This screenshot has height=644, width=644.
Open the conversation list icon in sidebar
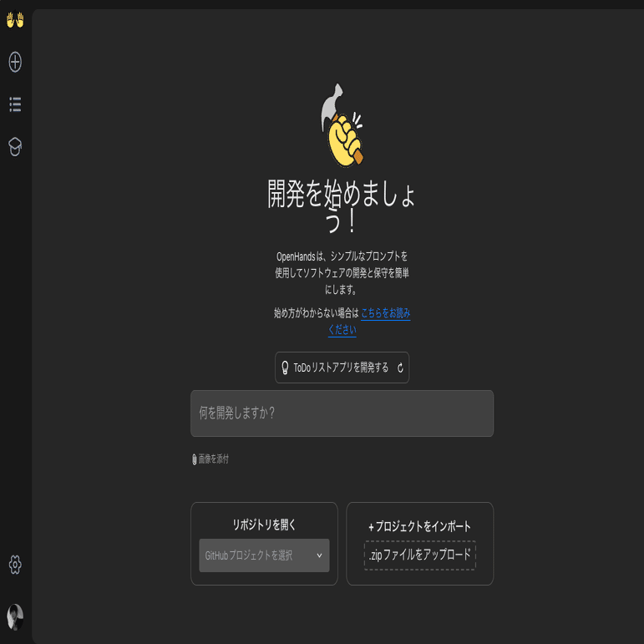pos(15,104)
